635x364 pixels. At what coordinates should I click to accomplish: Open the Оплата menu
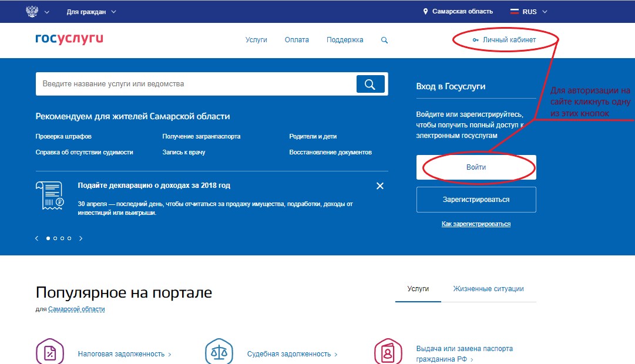297,40
